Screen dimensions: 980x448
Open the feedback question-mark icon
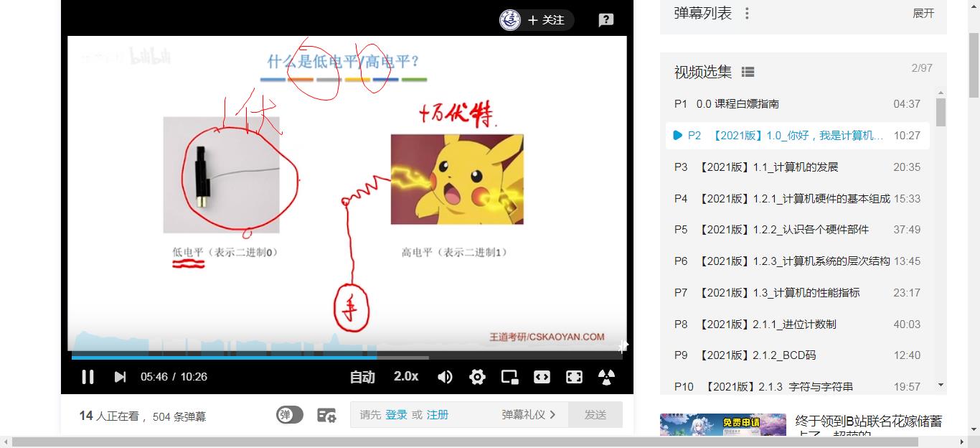(606, 20)
